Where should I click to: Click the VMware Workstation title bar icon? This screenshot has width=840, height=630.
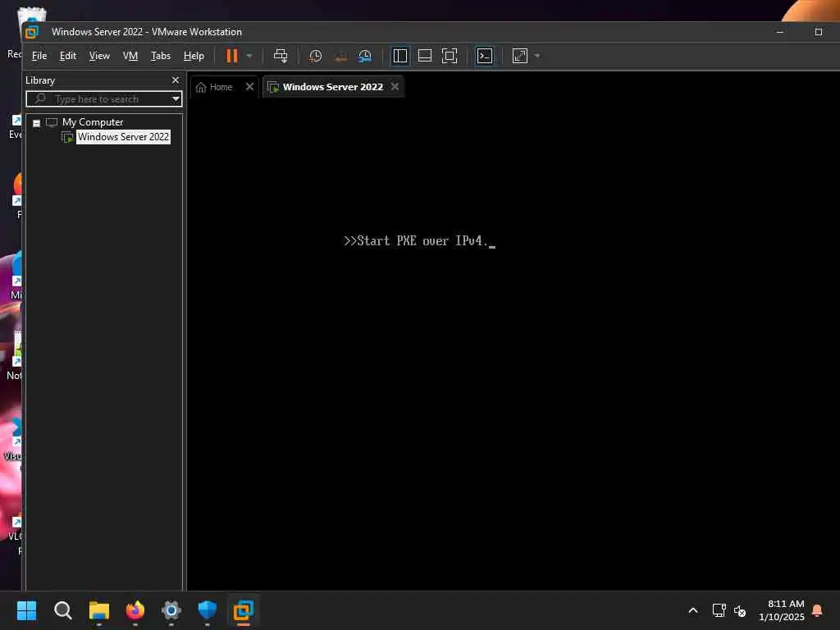(x=32, y=32)
